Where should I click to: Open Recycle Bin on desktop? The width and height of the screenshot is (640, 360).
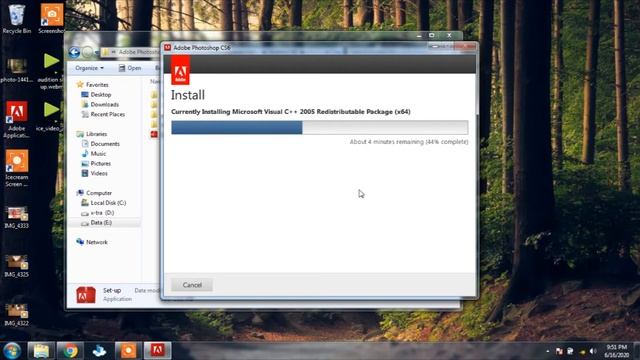(x=17, y=19)
